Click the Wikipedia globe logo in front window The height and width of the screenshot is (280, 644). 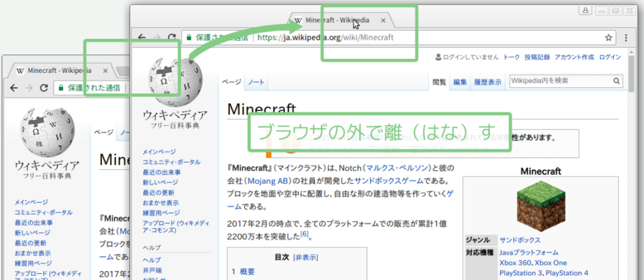175,81
